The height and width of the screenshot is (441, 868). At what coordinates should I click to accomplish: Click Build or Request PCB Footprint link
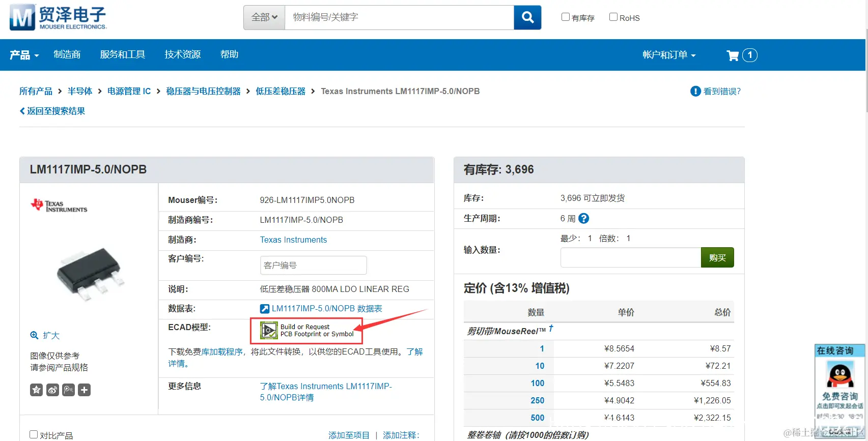pos(317,331)
